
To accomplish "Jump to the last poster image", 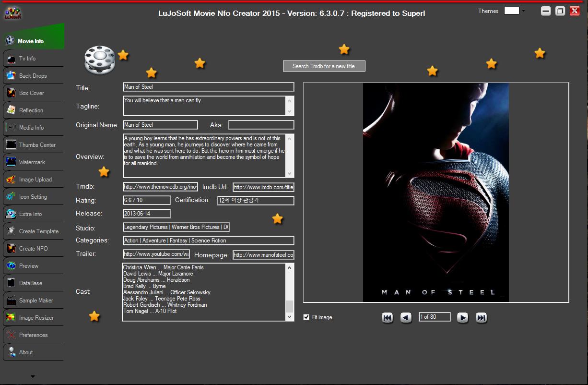I will 481,317.
